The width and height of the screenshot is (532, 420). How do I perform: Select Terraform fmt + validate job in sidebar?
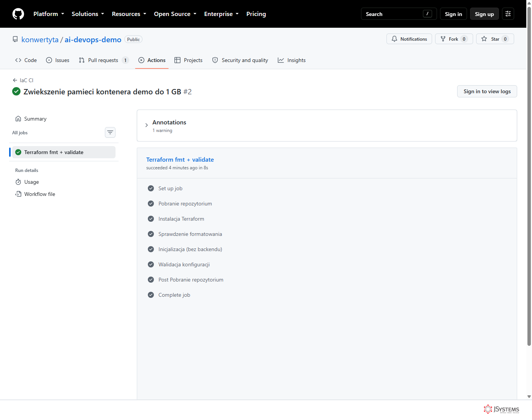(x=64, y=152)
